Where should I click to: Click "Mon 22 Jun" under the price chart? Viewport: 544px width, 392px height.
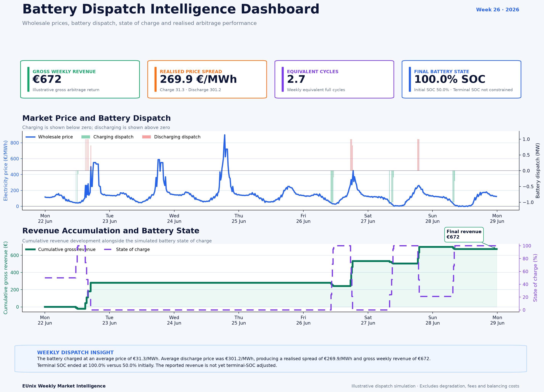[45, 218]
